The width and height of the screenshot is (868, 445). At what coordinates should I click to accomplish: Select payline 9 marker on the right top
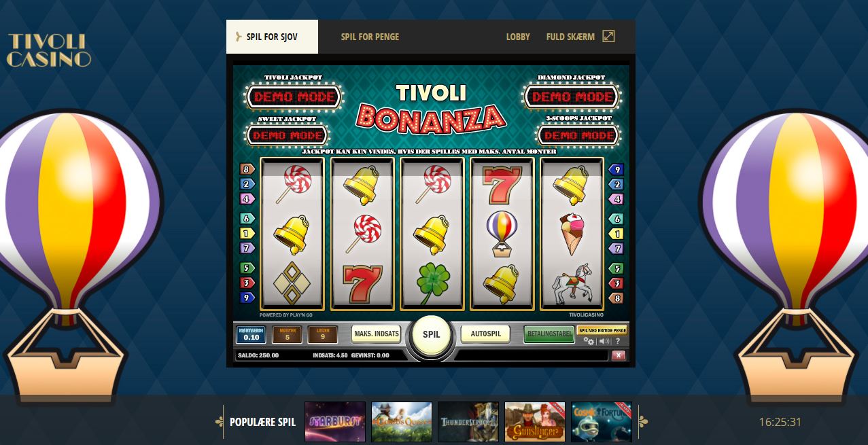tap(617, 169)
